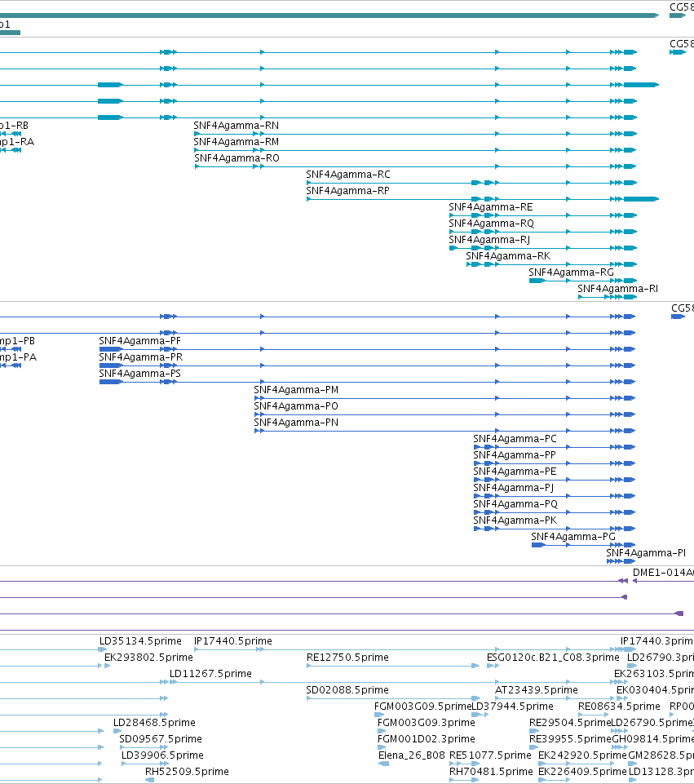This screenshot has width=694, height=784.
Task: Click the SNF4Agamma-PP protein label
Action: (514, 455)
